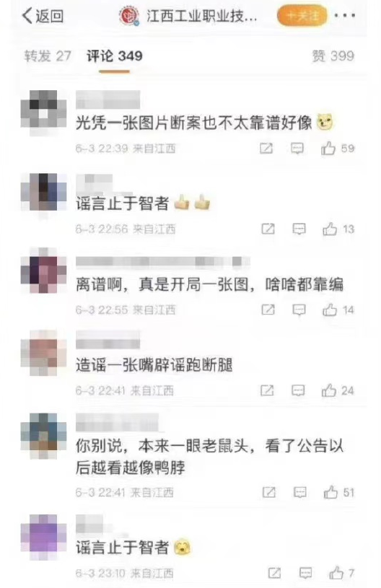Like the 离谱啊 comment with 14 likes
The image size is (381, 588).
[x=330, y=310]
